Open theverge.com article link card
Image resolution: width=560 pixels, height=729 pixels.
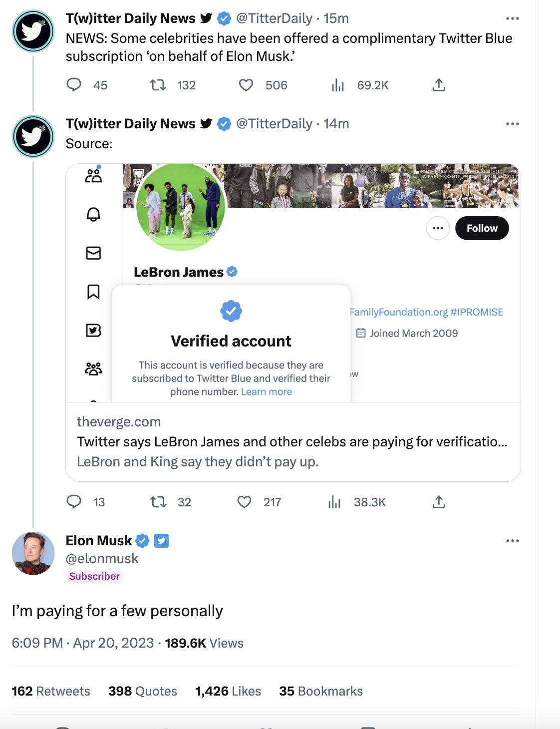point(292,442)
